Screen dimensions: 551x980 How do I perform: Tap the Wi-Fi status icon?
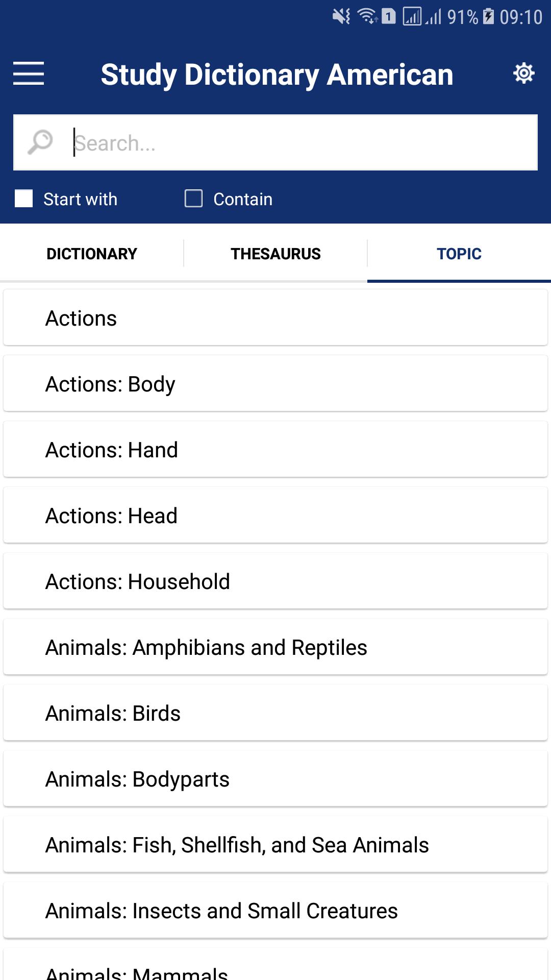click(x=367, y=17)
